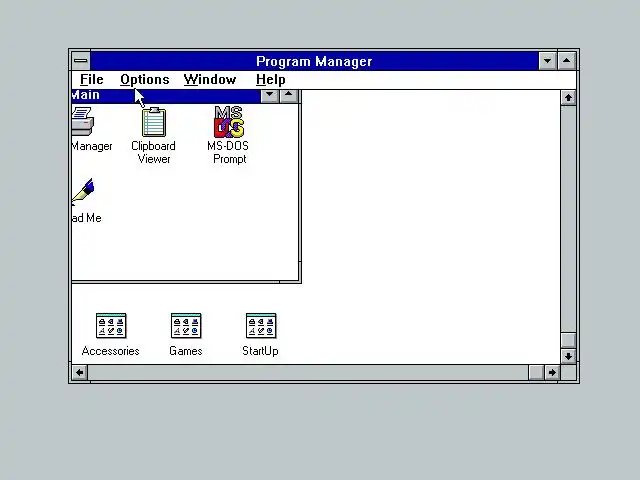Open the StartUp program group icon

[x=261, y=326]
